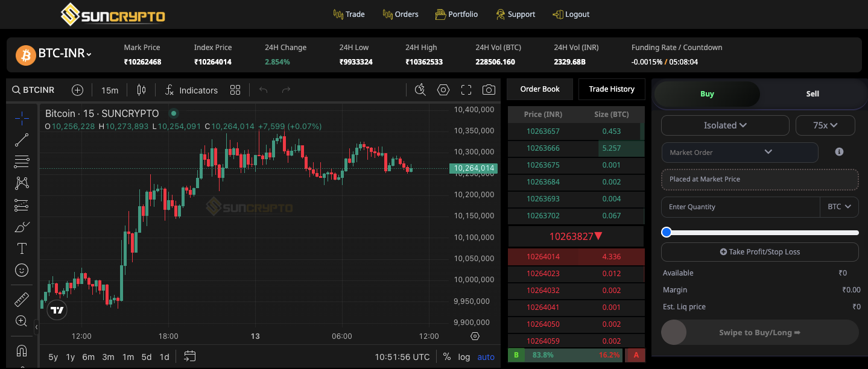The height and width of the screenshot is (369, 868).
Task: Click the camera snapshot icon
Action: coord(489,90)
